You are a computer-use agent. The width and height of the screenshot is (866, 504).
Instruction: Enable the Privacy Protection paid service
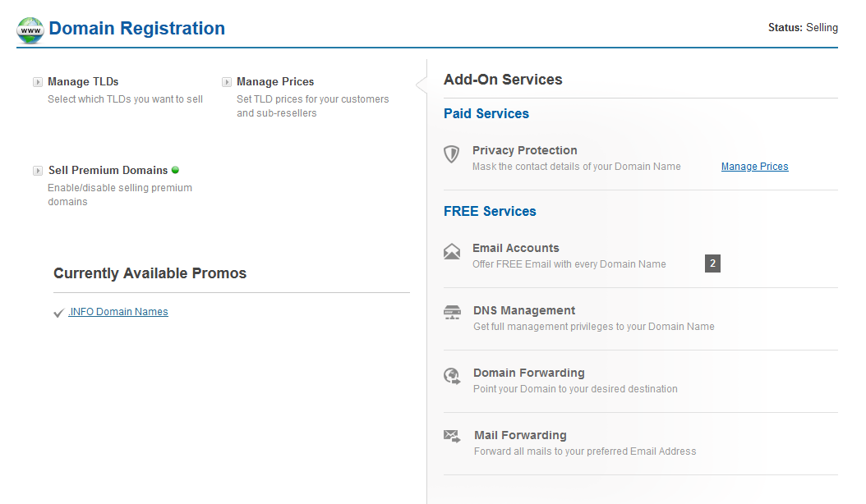[x=524, y=150]
